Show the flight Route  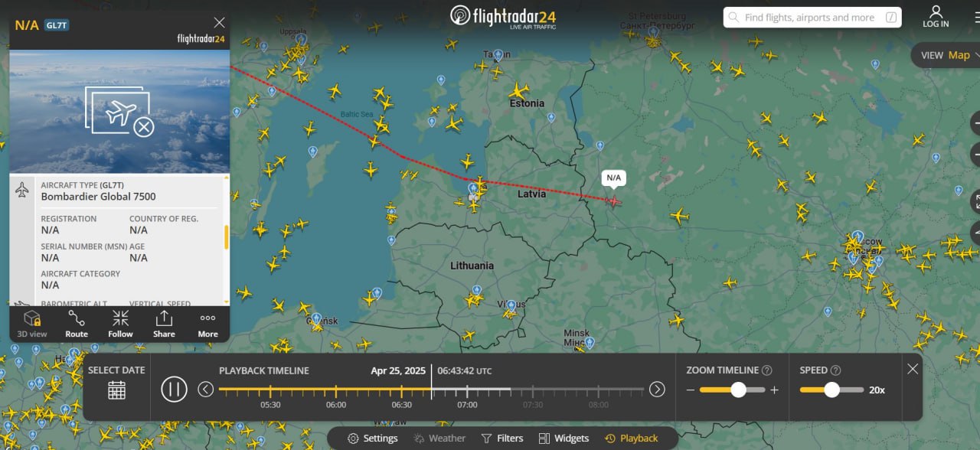(x=77, y=324)
